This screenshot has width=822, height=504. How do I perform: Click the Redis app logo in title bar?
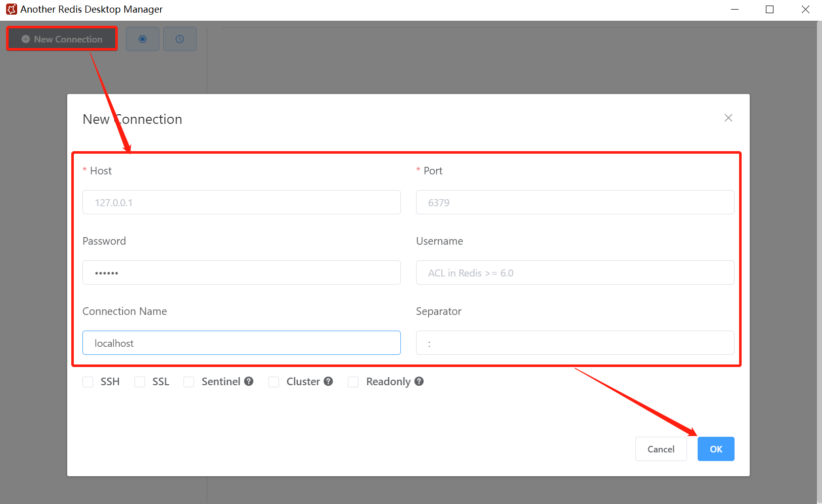(x=11, y=9)
